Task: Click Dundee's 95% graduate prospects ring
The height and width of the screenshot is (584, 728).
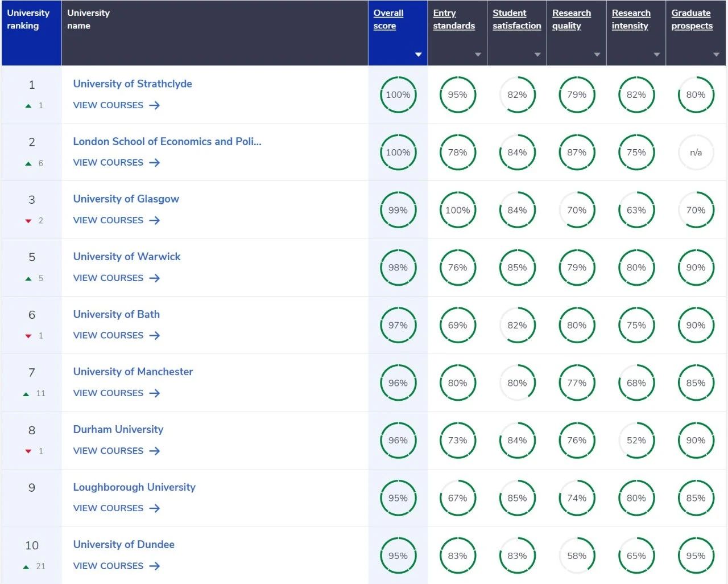Action: [696, 556]
